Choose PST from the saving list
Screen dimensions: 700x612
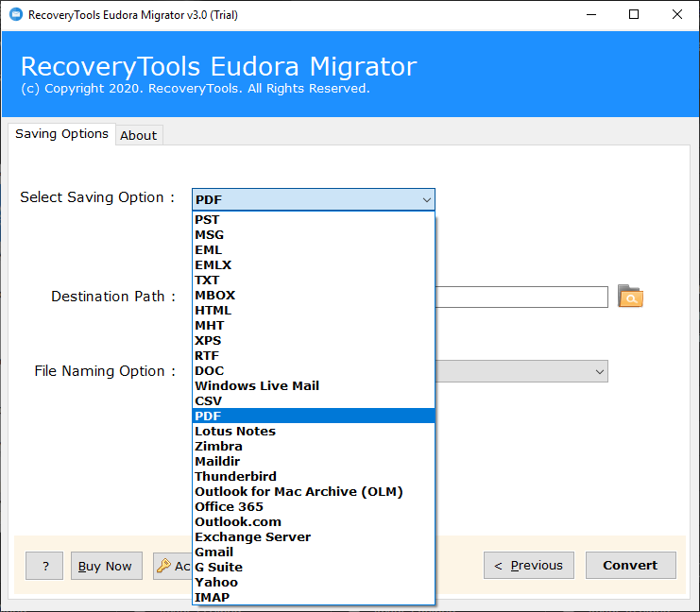pyautogui.click(x=207, y=220)
